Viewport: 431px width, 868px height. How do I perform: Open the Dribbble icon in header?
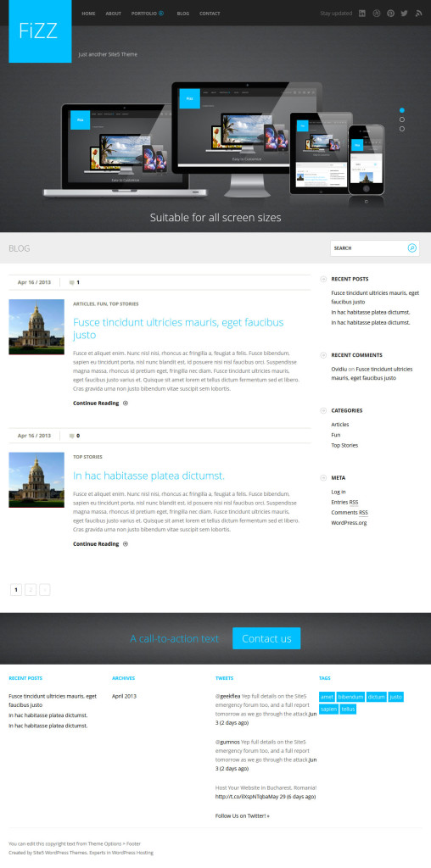377,14
